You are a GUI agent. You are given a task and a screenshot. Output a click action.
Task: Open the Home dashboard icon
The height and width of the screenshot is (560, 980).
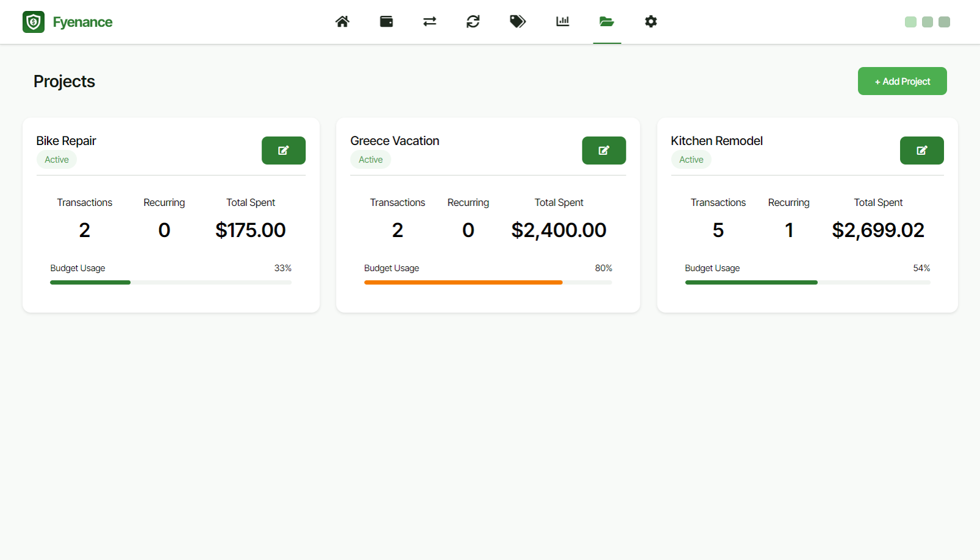tap(342, 21)
